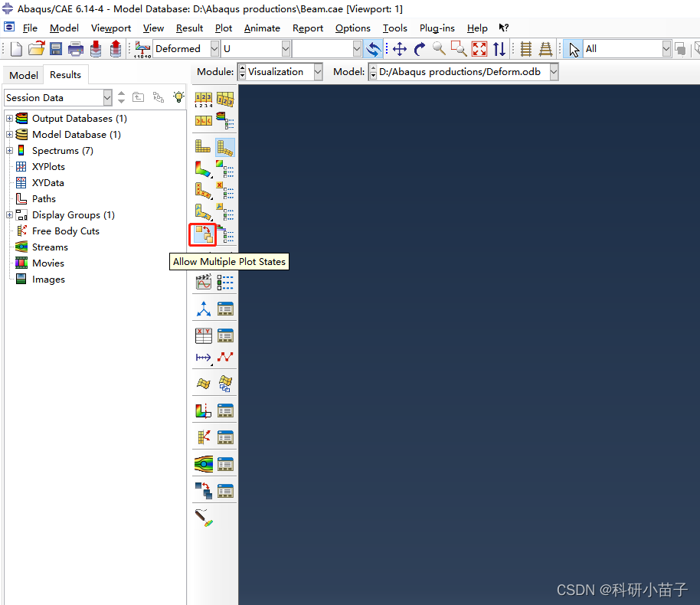
Task: Click the Cycle Views up-down arrows icon
Action: pyautogui.click(x=499, y=49)
